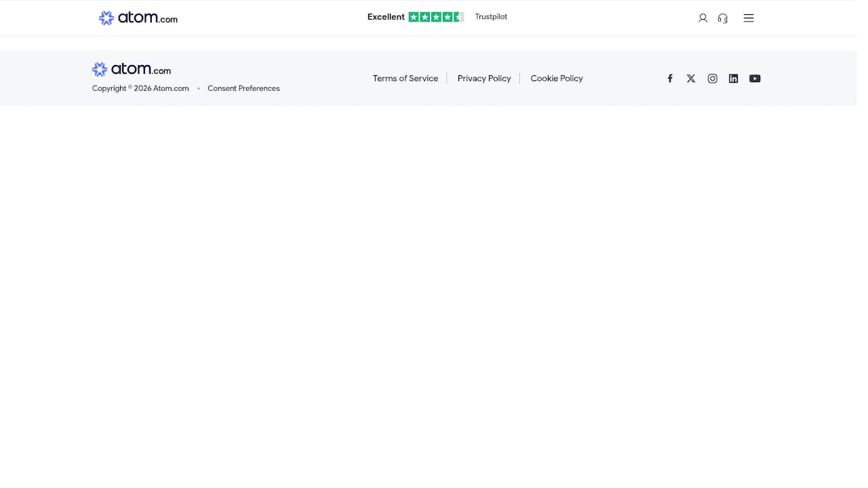
Task: Open the Trustpilot link
Action: click(x=491, y=17)
